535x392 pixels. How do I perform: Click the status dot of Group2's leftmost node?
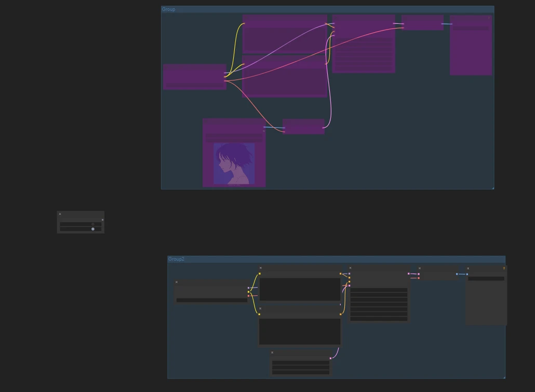click(x=177, y=282)
